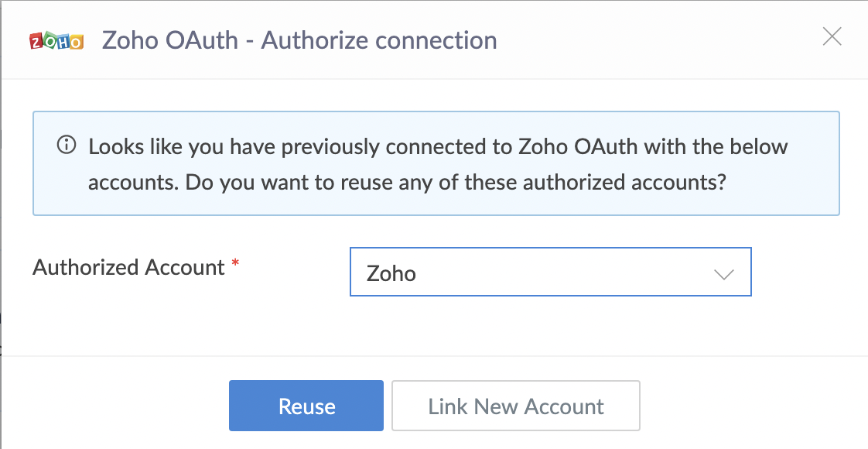Click the Zoho logo in the dialog header
Viewport: 868px width, 449px height.
click(56, 41)
